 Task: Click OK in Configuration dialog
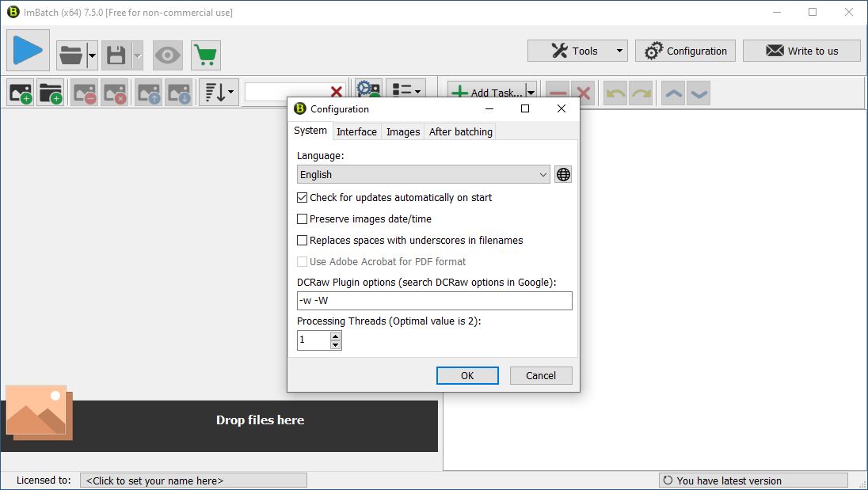coord(467,375)
